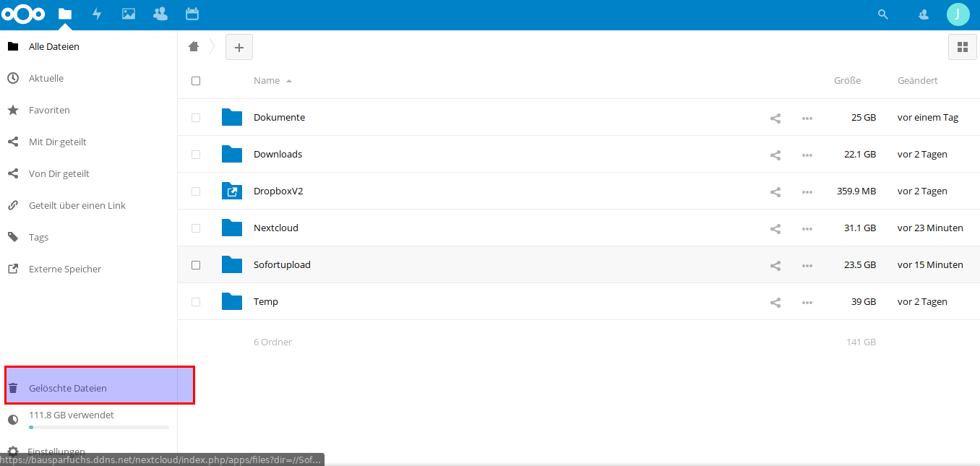Image resolution: width=980 pixels, height=466 pixels.
Task: Open the Activity app via lightning icon
Action: click(97, 13)
